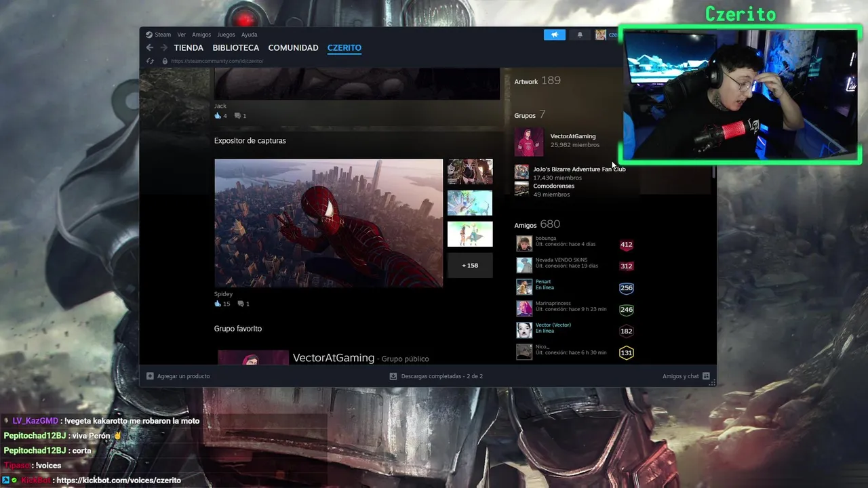
Task: Open the Comodorenses group link
Action: point(553,186)
